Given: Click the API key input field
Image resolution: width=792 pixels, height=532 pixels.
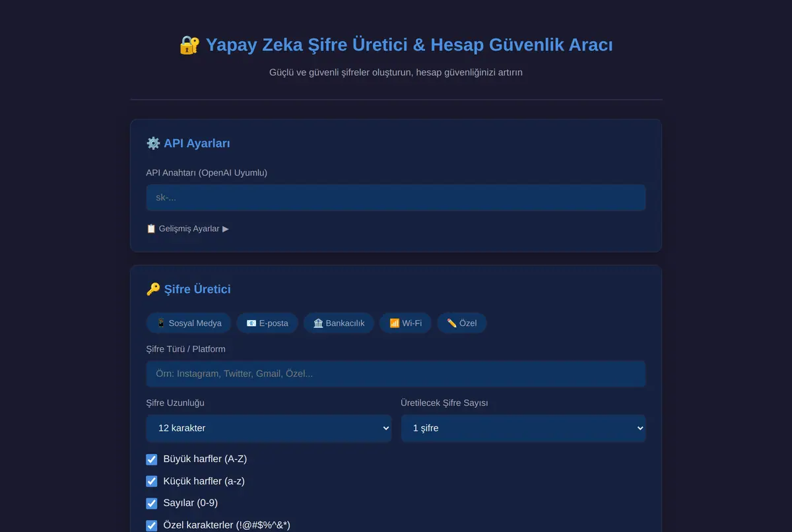Looking at the screenshot, I should click(395, 197).
